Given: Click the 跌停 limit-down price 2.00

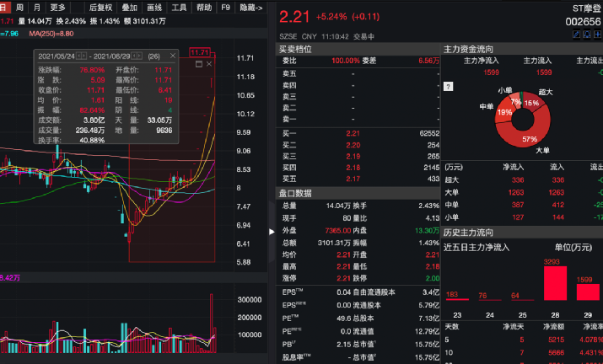Looking at the screenshot, I should [x=433, y=278].
